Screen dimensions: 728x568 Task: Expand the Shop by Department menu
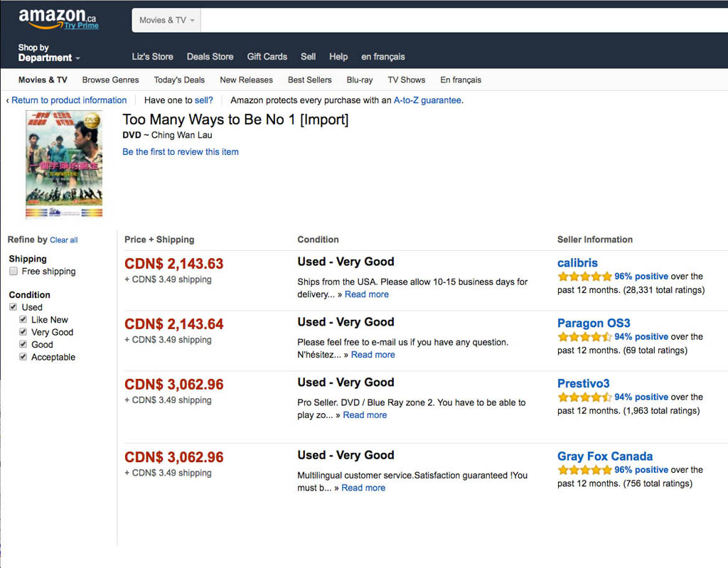pyautogui.click(x=48, y=53)
